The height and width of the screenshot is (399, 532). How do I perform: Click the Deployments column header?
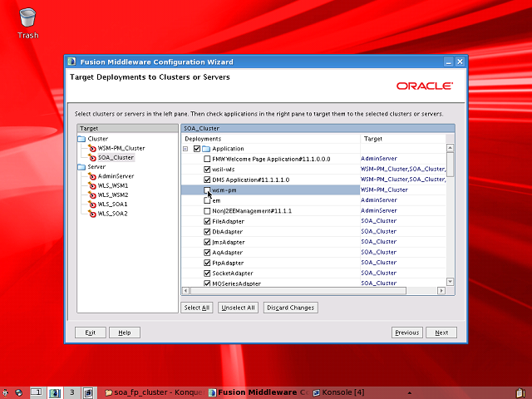click(x=271, y=139)
